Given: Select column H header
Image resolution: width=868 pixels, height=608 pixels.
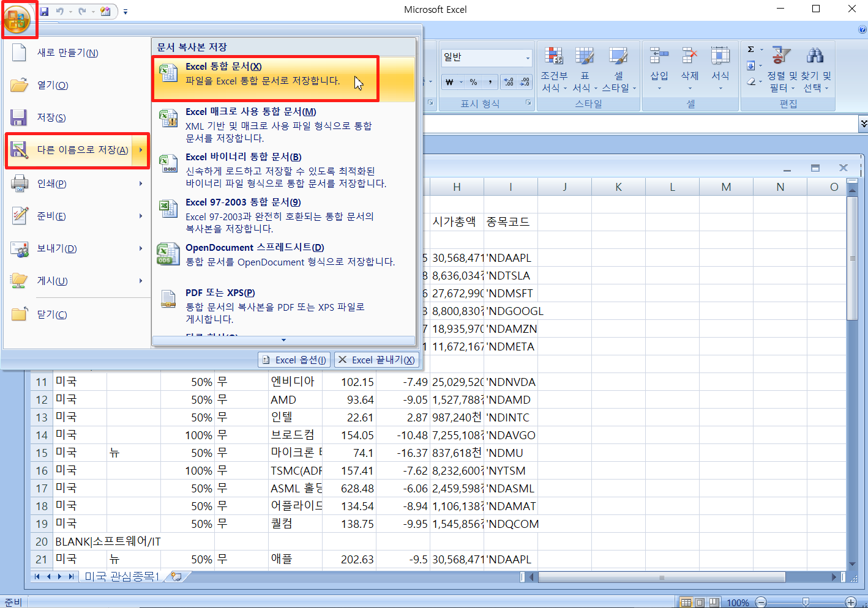Looking at the screenshot, I should (x=457, y=187).
